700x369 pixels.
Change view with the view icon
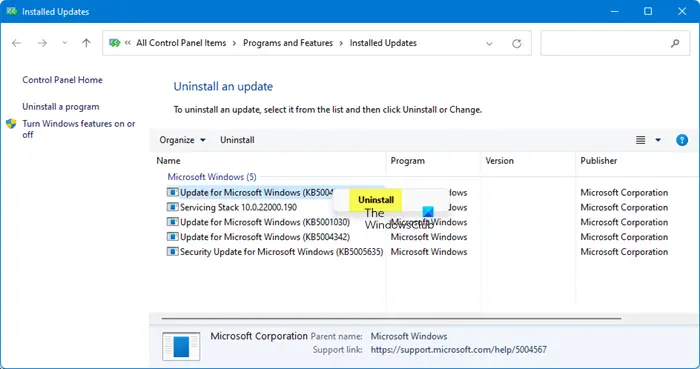click(x=640, y=140)
